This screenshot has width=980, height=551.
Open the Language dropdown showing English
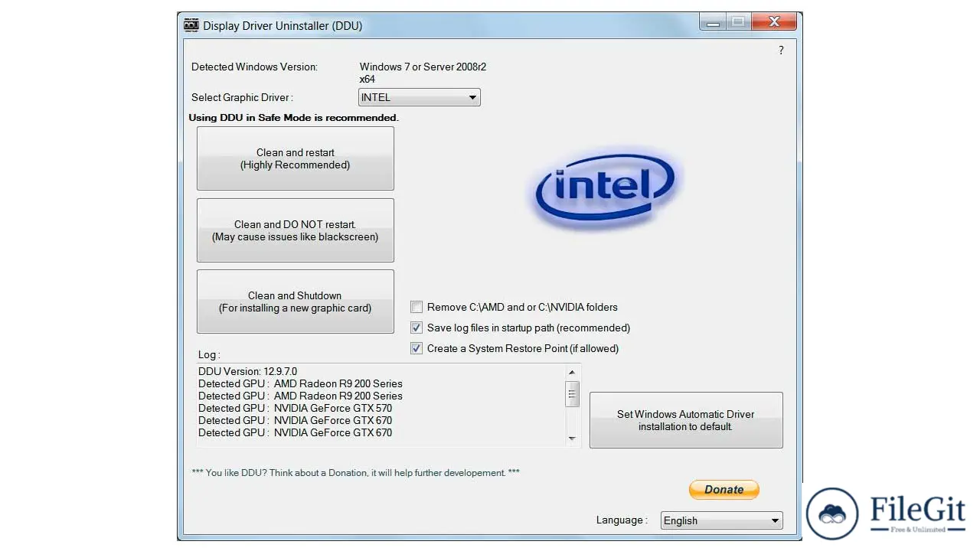(721, 520)
